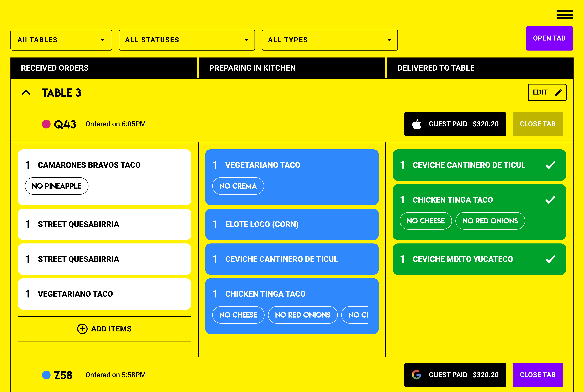Open the hamburger menu

564,15
